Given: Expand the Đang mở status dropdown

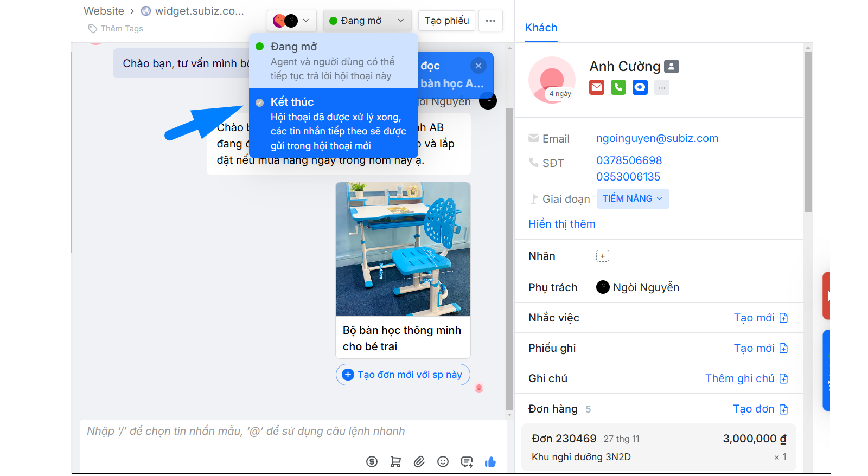Looking at the screenshot, I should [367, 21].
